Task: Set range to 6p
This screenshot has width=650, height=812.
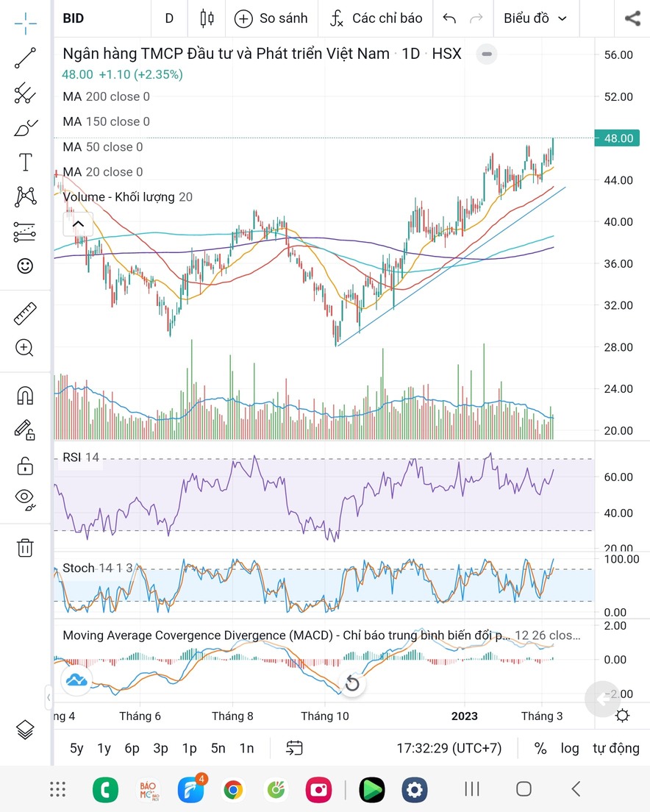Action: [132, 748]
